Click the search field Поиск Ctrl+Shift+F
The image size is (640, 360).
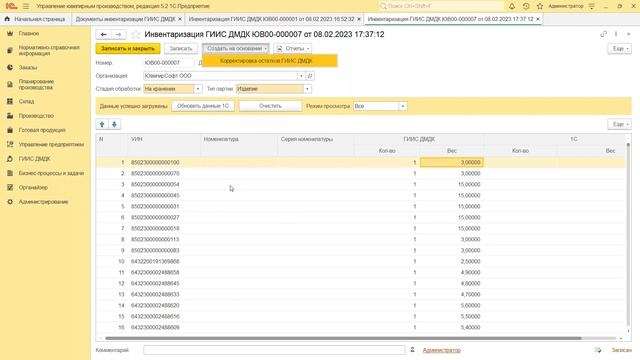pos(441,6)
